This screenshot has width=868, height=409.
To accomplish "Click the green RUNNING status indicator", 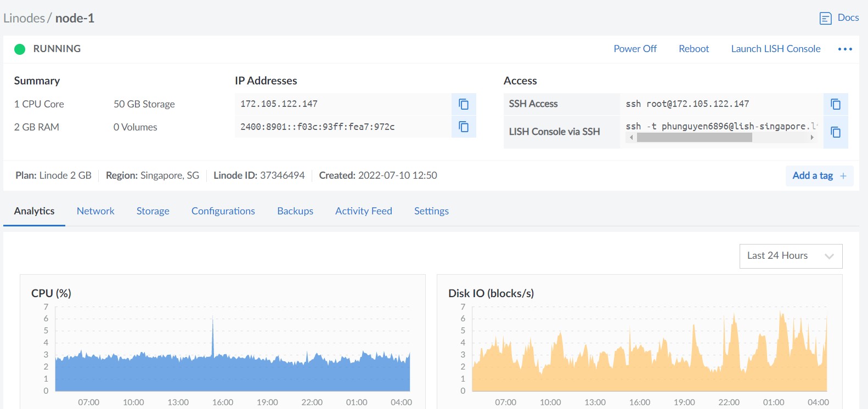I will 20,49.
